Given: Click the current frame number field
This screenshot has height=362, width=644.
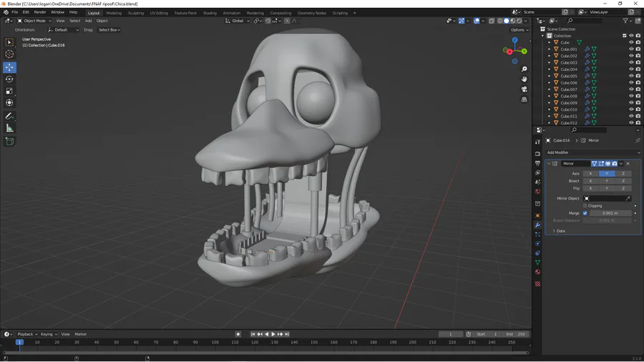Looking at the screenshot, I should pyautogui.click(x=451, y=335).
